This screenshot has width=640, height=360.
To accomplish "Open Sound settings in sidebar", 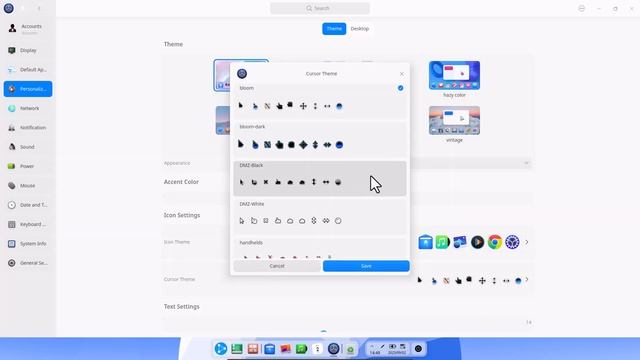I will pyautogui.click(x=28, y=147).
